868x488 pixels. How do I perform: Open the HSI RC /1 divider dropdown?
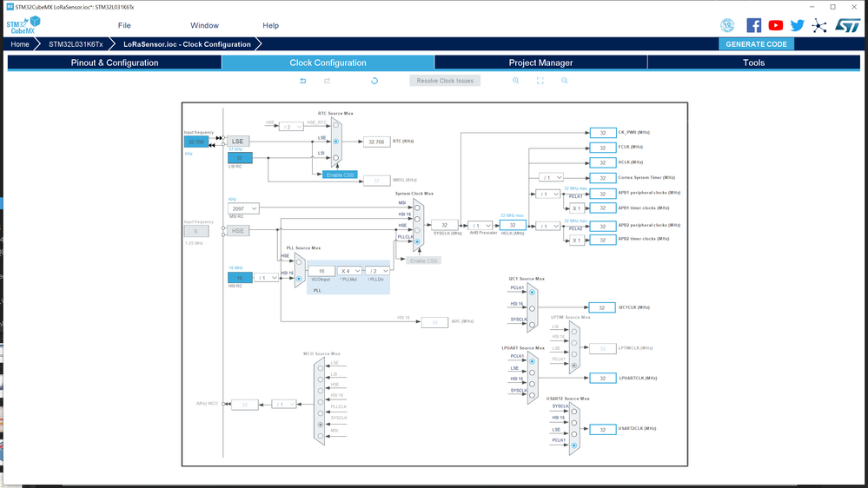pyautogui.click(x=266, y=278)
